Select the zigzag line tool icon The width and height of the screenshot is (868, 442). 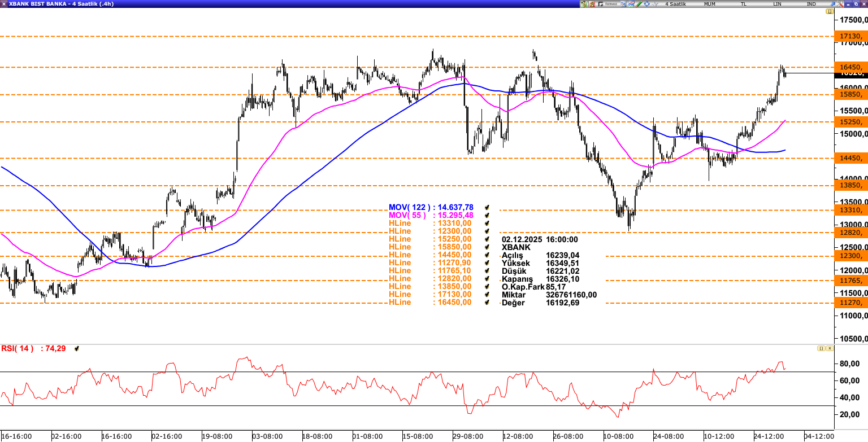pos(654,4)
